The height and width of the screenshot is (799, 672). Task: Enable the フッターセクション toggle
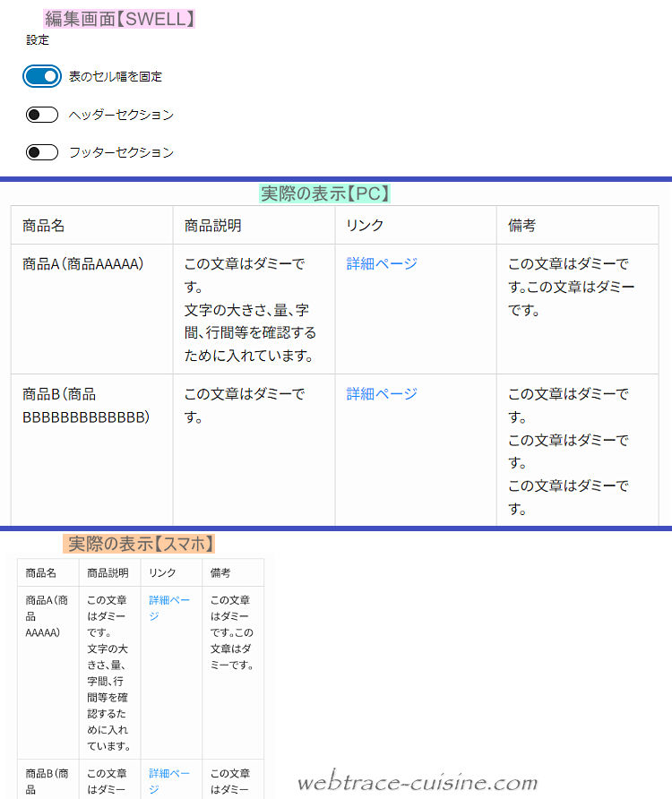coord(42,152)
